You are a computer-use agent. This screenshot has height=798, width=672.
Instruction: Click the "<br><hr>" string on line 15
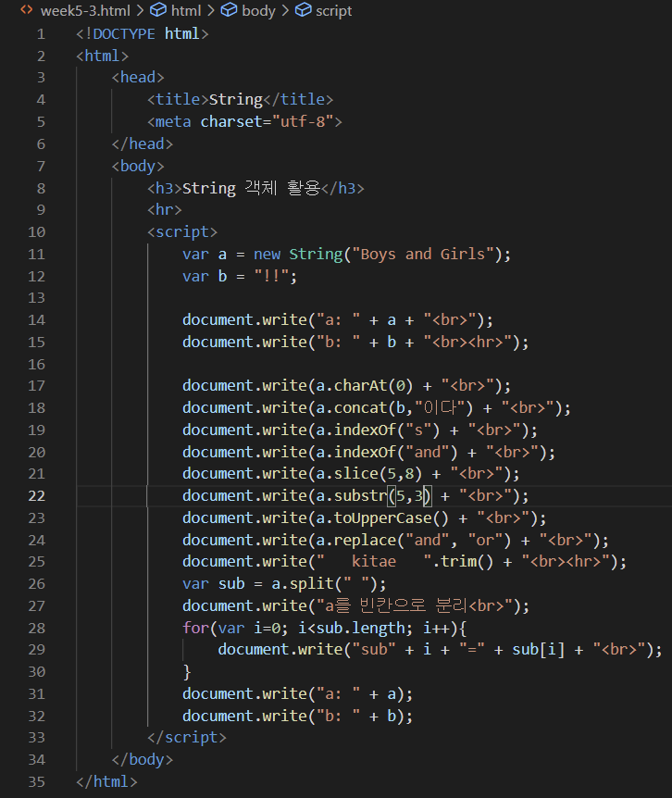[x=467, y=342]
